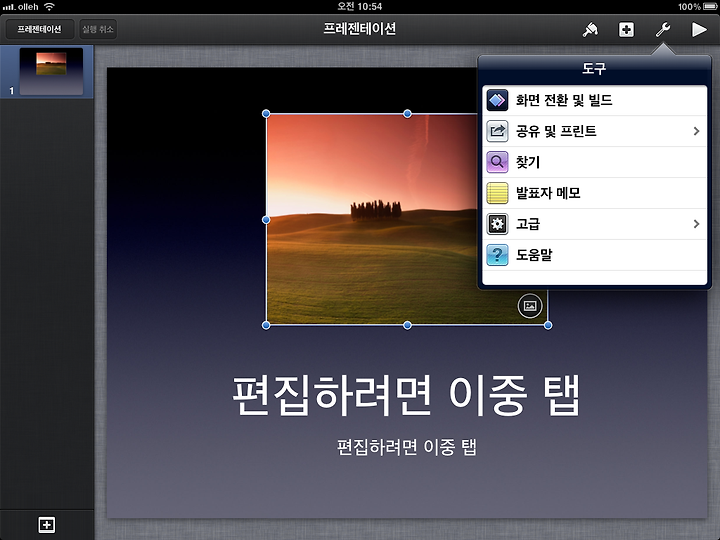The image size is (720, 540).
Task: Select 발표자 메모 menu entry
Action: (595, 193)
